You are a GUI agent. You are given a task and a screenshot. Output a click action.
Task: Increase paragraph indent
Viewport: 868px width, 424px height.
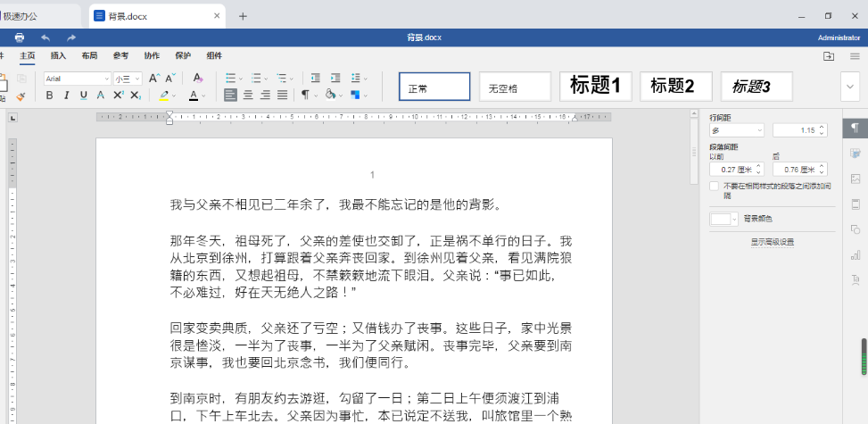pyautogui.click(x=335, y=79)
